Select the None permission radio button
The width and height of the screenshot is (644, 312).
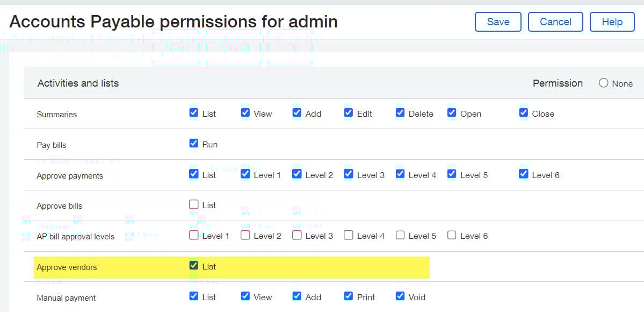[x=604, y=83]
